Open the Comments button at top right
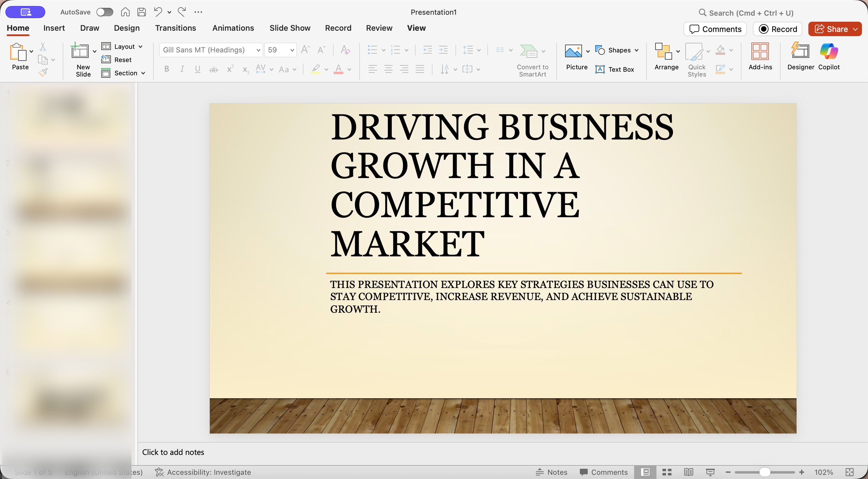Screen dimensions: 868x479 [715, 29]
